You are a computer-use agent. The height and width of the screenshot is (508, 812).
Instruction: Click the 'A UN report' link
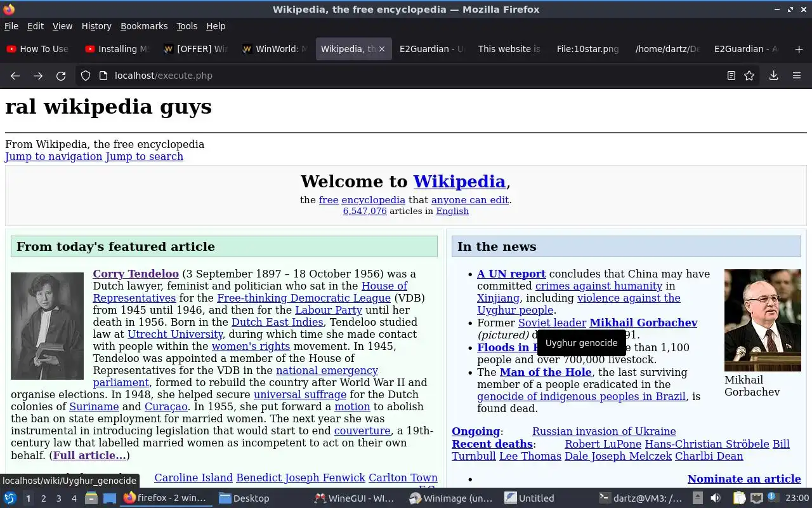[x=511, y=274]
